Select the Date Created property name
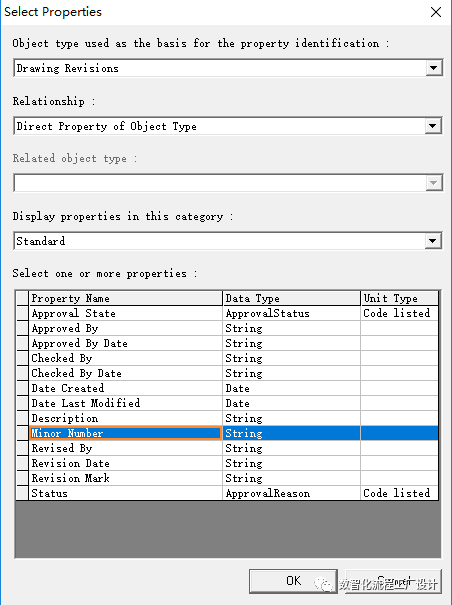Viewport: 452px width, 605px height. tap(126, 388)
